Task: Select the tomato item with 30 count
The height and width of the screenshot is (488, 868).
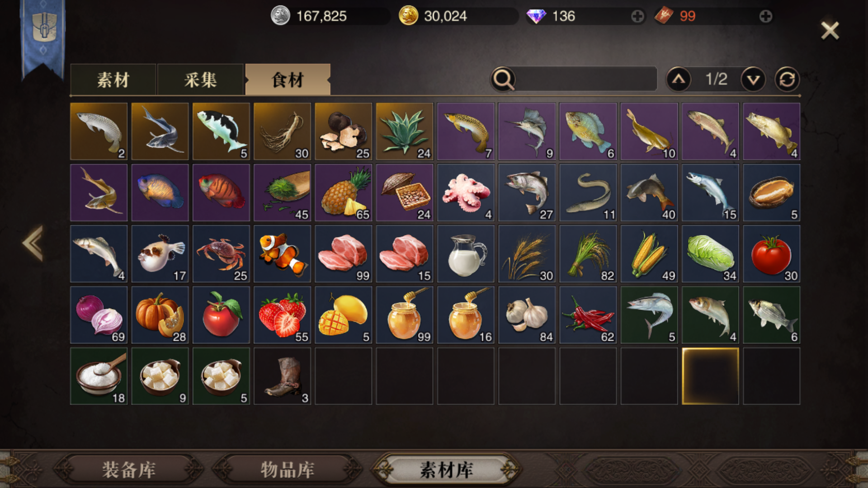Action: pos(771,254)
